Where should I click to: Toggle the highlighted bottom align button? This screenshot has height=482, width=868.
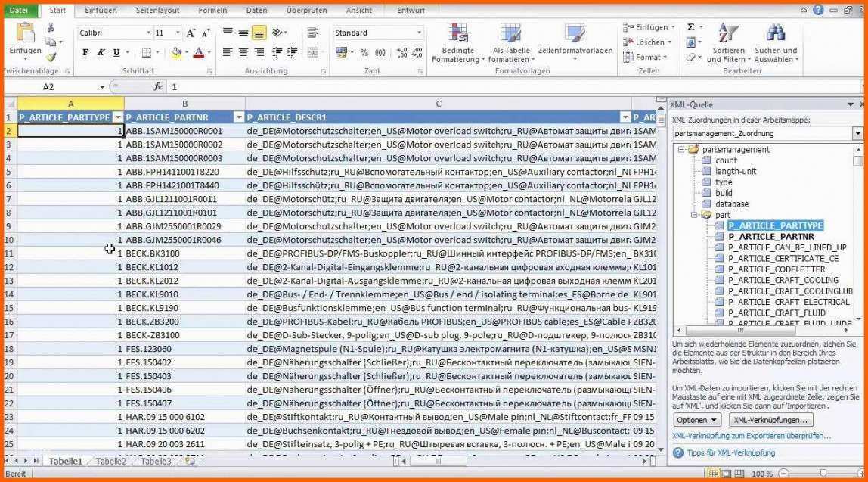pos(259,33)
